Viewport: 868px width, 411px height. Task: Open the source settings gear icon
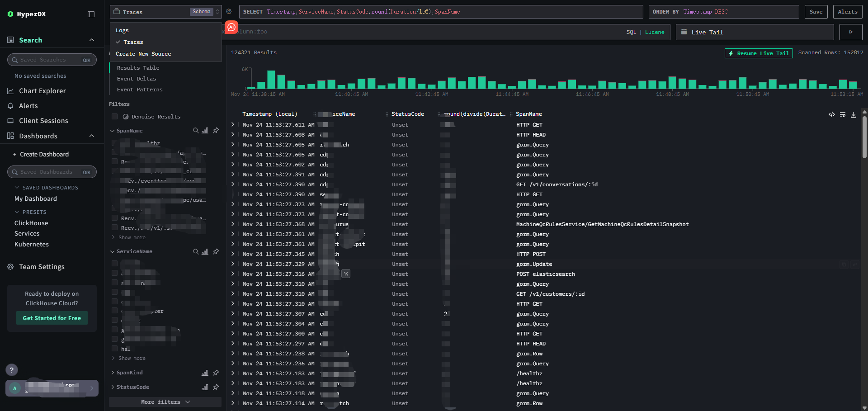click(x=229, y=12)
